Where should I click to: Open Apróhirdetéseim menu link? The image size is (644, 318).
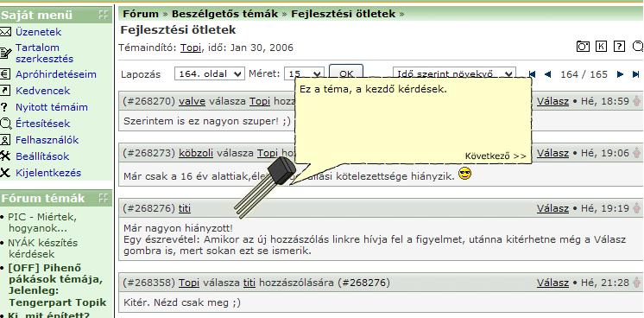pyautogui.click(x=56, y=74)
